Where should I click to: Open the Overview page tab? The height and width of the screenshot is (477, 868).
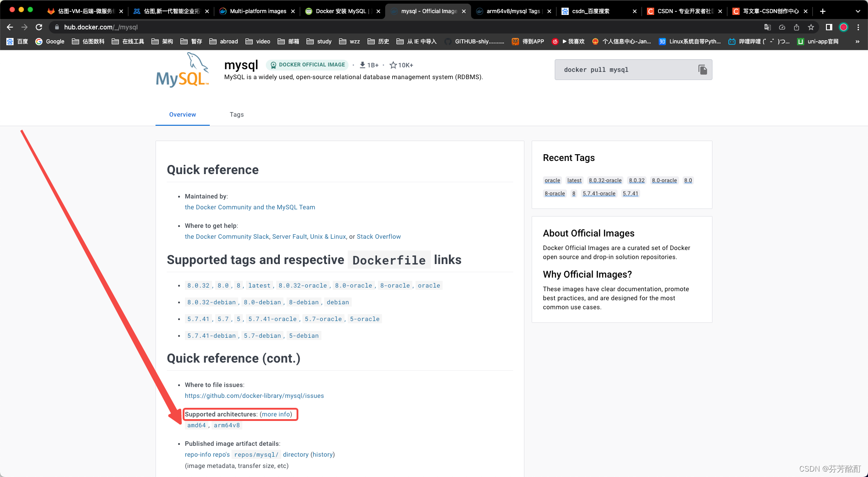[183, 115]
